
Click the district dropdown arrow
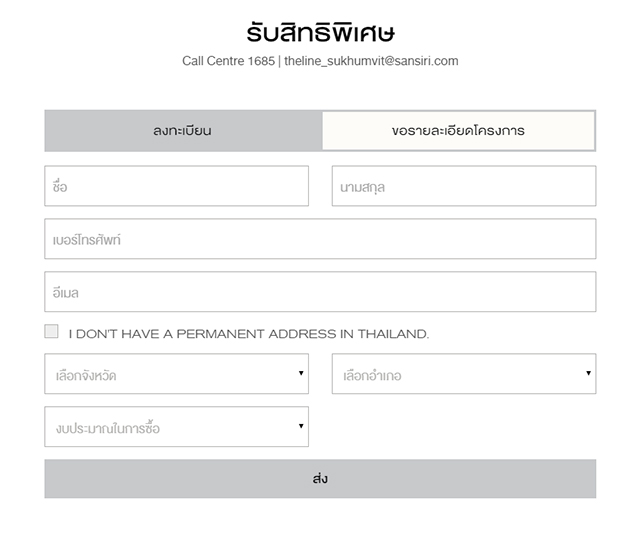tap(588, 374)
